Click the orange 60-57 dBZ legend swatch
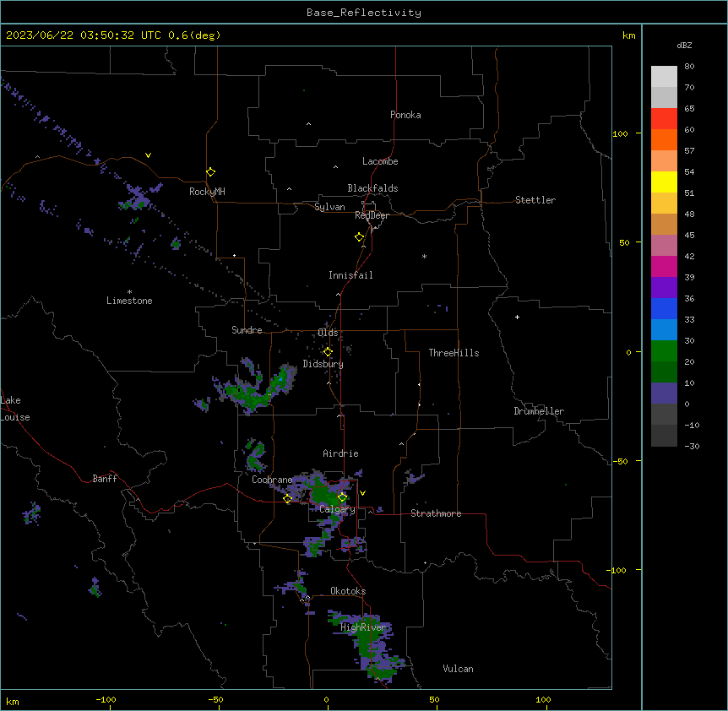The height and width of the screenshot is (711, 728). [664, 139]
